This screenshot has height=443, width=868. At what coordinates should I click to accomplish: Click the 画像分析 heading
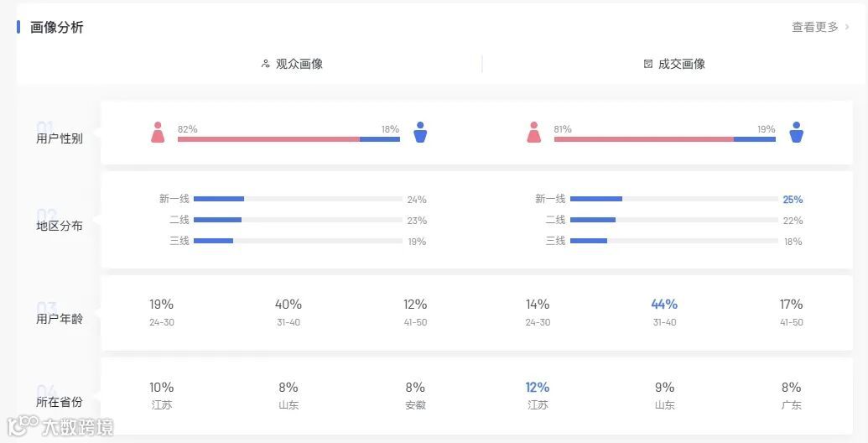[57, 27]
